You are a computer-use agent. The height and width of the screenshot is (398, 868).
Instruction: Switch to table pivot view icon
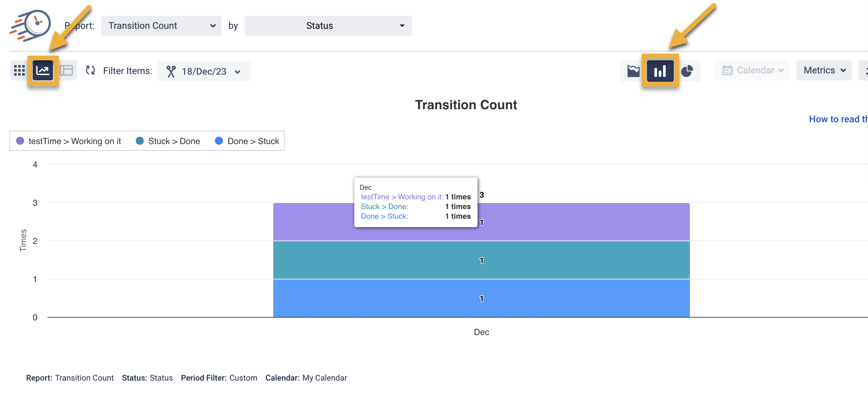pyautogui.click(x=66, y=70)
